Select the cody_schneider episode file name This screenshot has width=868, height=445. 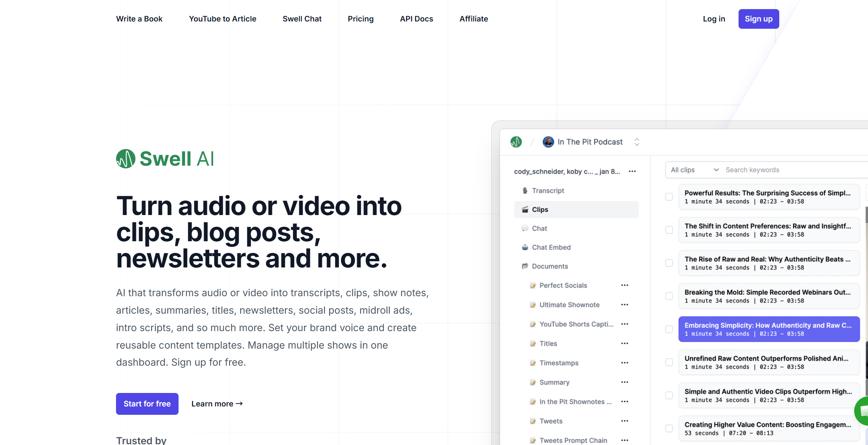[x=567, y=171]
